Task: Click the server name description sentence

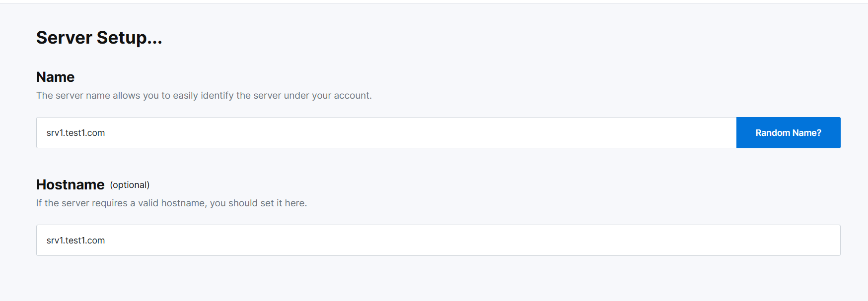Action: click(x=204, y=95)
